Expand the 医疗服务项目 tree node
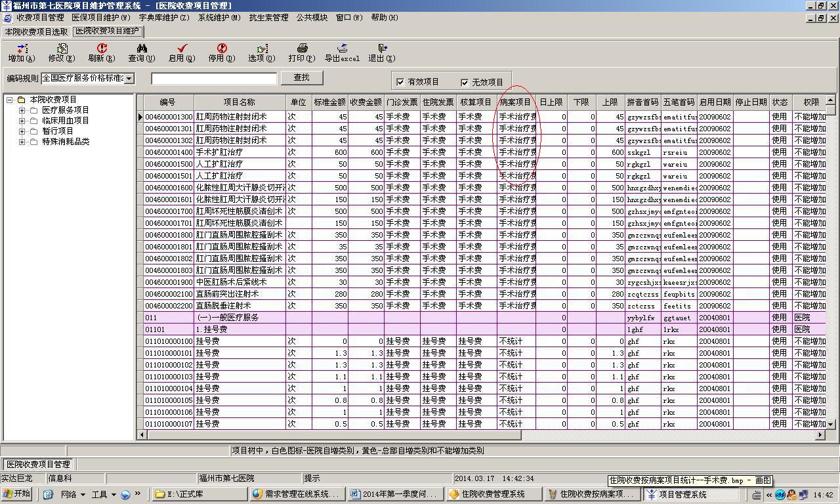Image resolution: width=840 pixels, height=504 pixels. coord(22,110)
